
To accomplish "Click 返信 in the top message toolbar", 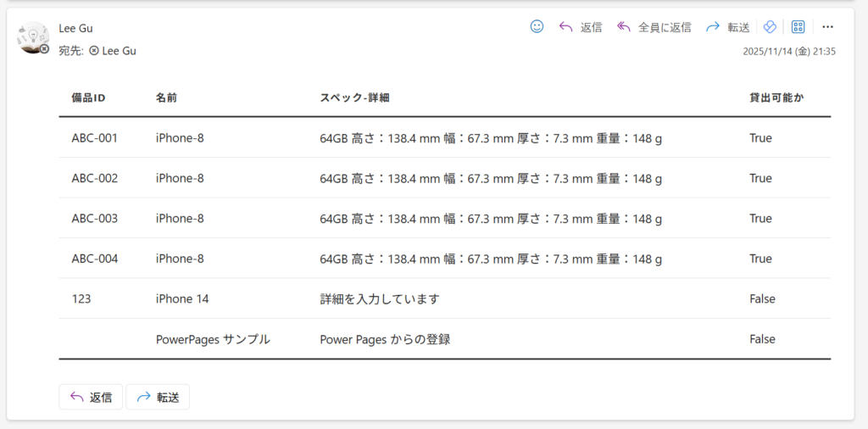I will coord(581,27).
